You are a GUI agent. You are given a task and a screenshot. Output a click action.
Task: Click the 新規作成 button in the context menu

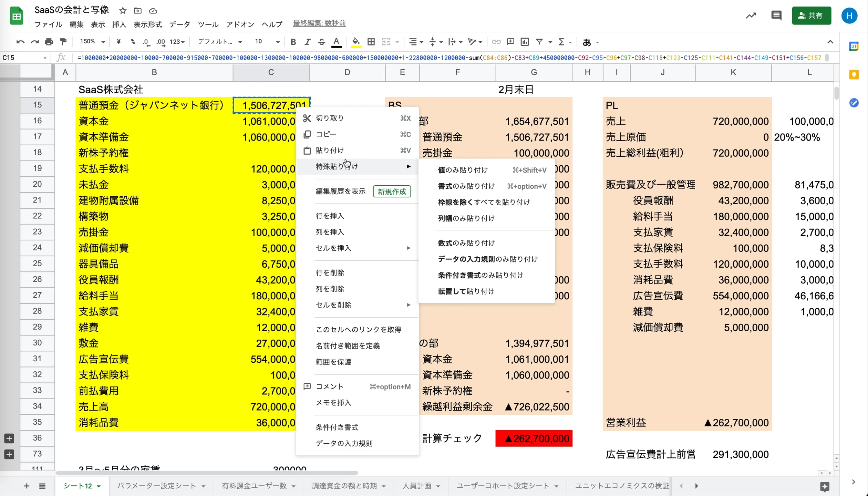point(392,192)
